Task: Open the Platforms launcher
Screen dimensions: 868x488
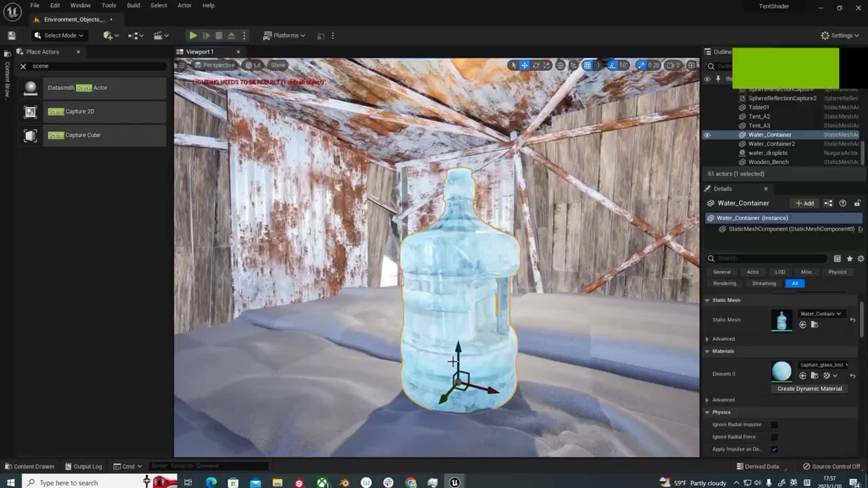Action: [284, 35]
